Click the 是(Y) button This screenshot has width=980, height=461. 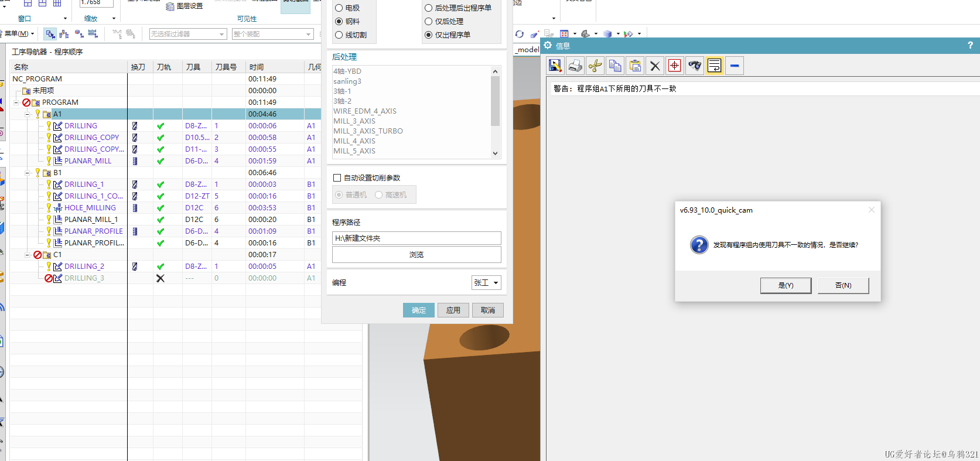point(786,285)
